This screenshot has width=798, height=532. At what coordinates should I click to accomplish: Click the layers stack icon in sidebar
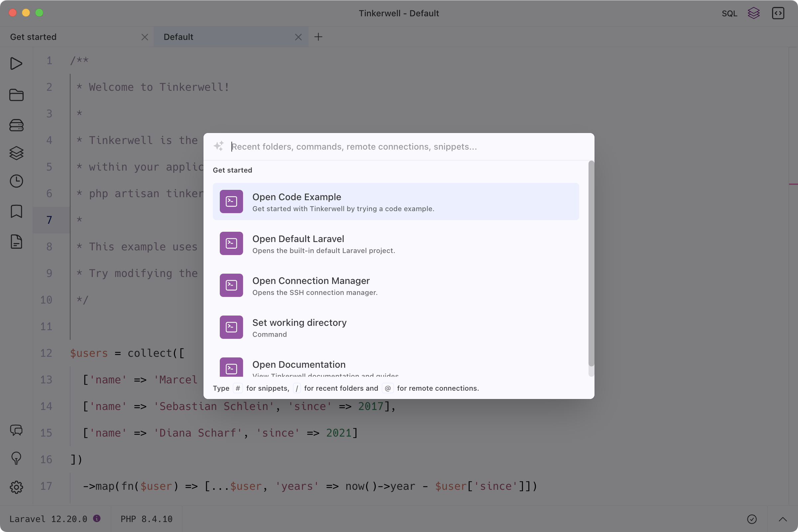coord(16,153)
